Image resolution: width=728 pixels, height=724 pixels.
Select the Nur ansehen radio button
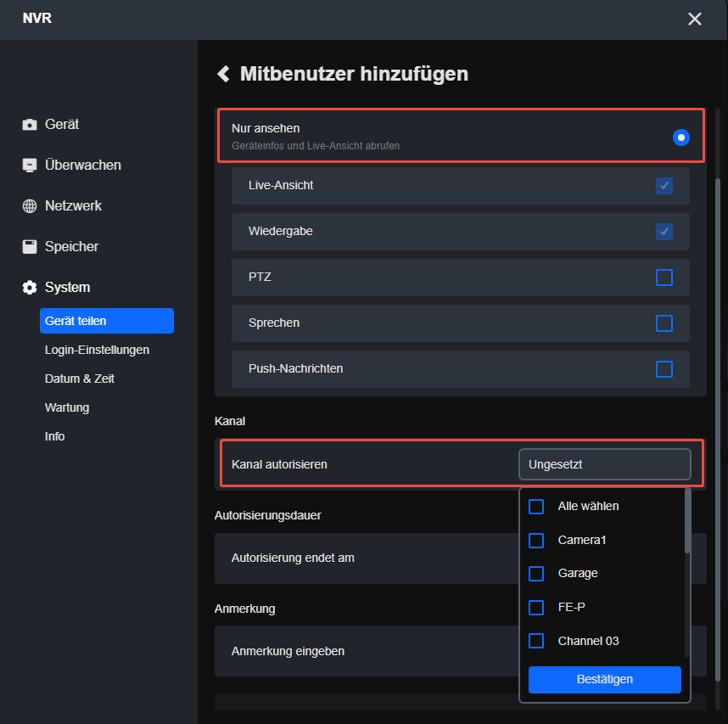pyautogui.click(x=681, y=138)
